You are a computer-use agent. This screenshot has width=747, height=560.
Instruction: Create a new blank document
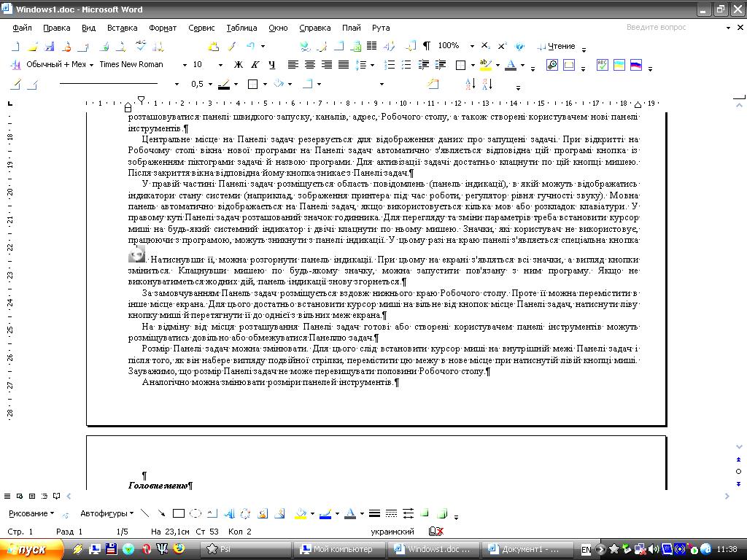pos(15,46)
